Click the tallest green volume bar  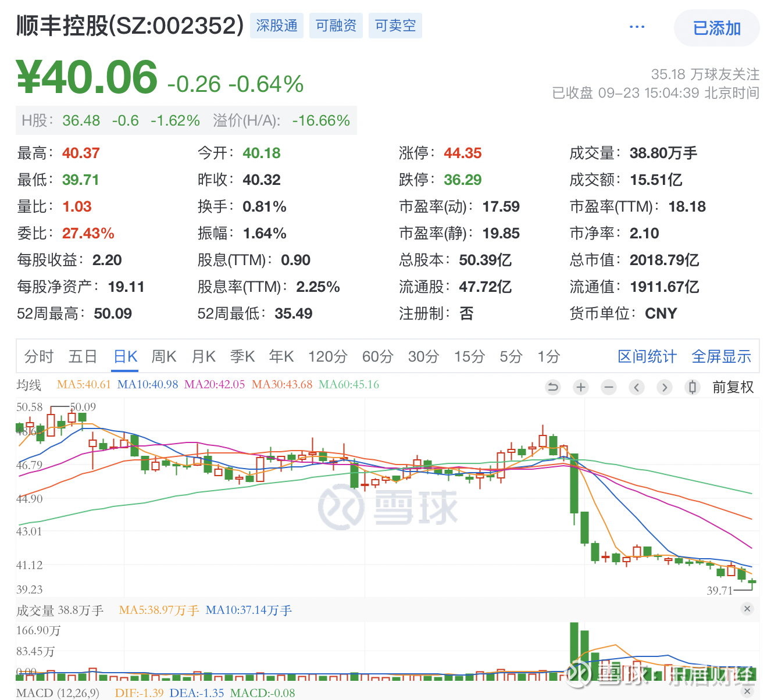click(x=574, y=651)
